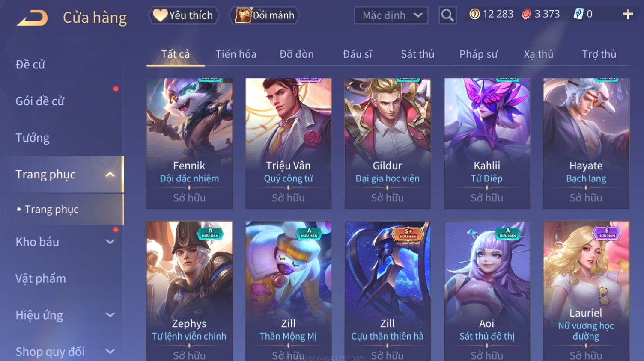
Task: Tap the golden back arrow icon
Action: pyautogui.click(x=32, y=18)
